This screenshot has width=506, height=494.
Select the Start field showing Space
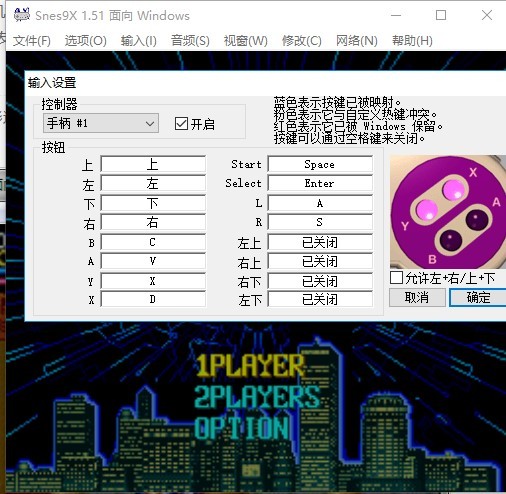coord(320,164)
